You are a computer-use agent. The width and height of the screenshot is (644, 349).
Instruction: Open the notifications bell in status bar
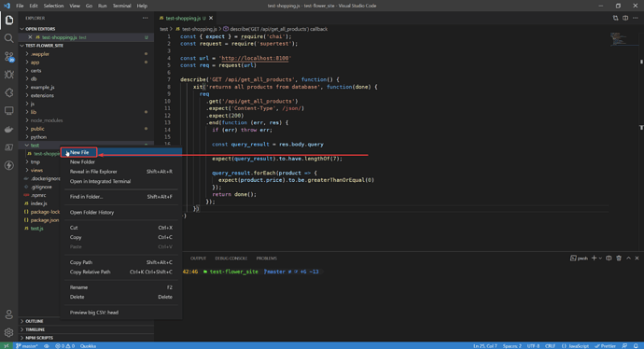tap(636, 345)
